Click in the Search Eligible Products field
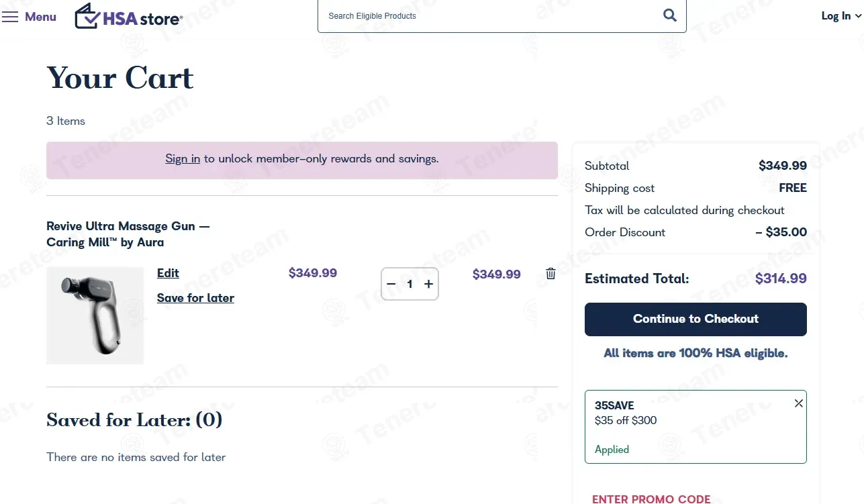The width and height of the screenshot is (864, 504). (x=483, y=16)
